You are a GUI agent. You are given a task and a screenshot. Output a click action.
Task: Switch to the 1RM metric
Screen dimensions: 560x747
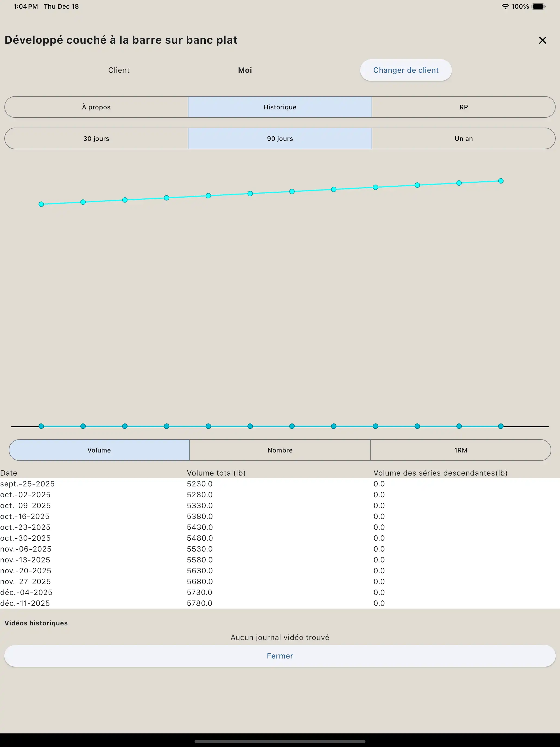[461, 450]
